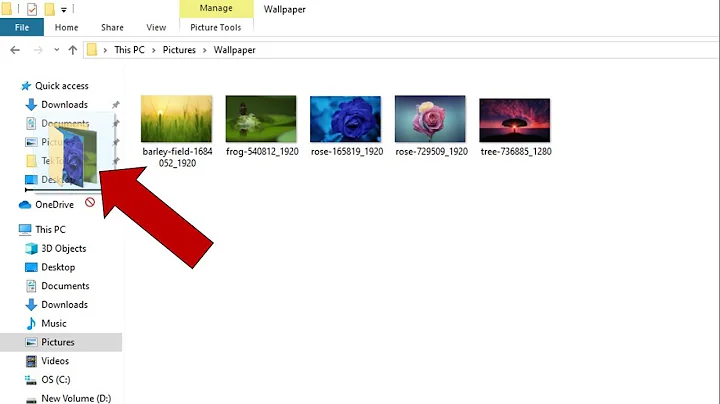
Task: Click the This PC monitor icon
Action: 25,230
